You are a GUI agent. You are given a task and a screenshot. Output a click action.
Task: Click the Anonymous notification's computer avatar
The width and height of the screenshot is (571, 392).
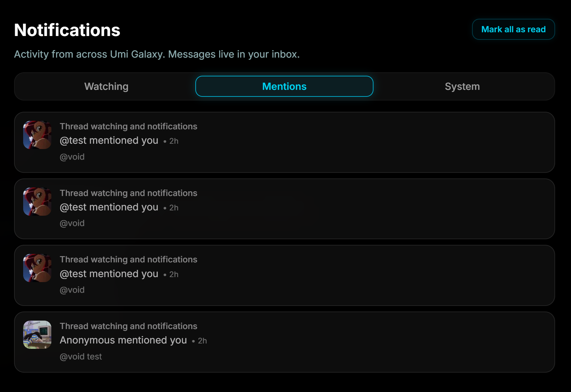37,335
